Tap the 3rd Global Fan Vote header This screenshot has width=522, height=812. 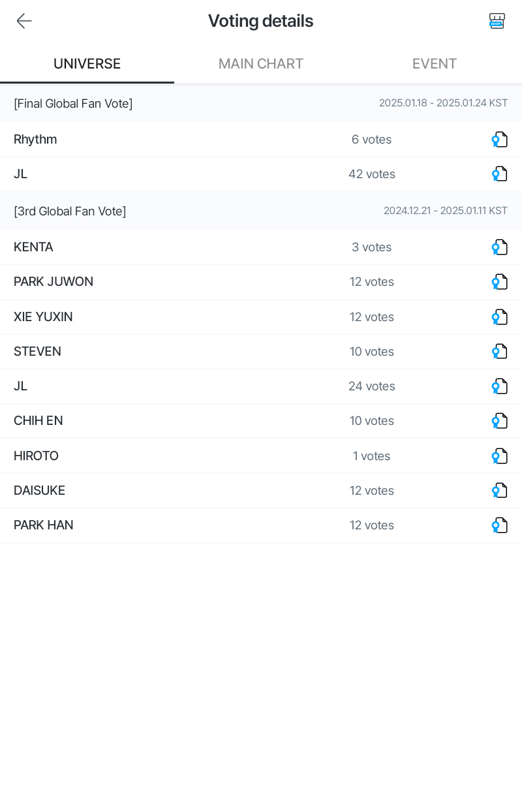(70, 211)
